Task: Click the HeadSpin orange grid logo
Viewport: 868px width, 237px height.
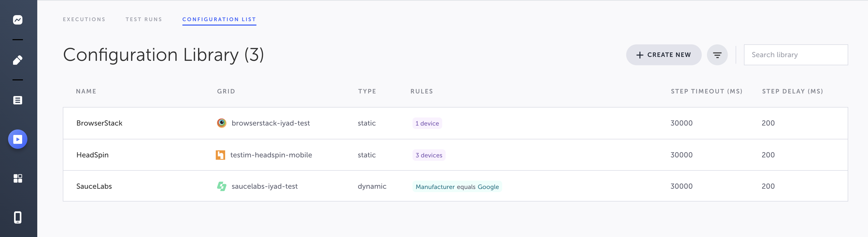Action: pyautogui.click(x=220, y=155)
